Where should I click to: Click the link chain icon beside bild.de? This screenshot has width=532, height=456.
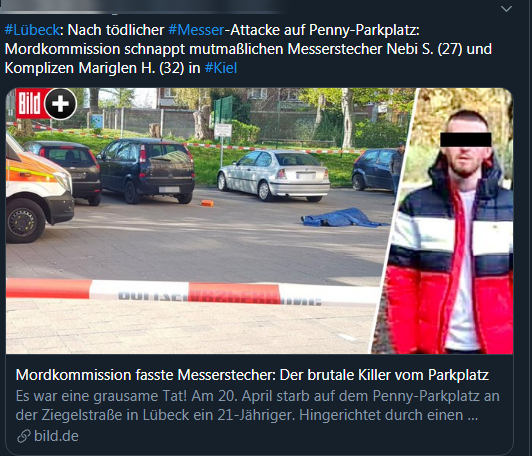(24, 436)
